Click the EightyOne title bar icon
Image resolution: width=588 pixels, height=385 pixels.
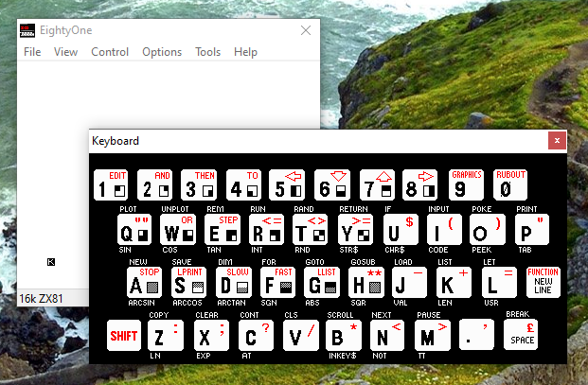click(x=27, y=30)
